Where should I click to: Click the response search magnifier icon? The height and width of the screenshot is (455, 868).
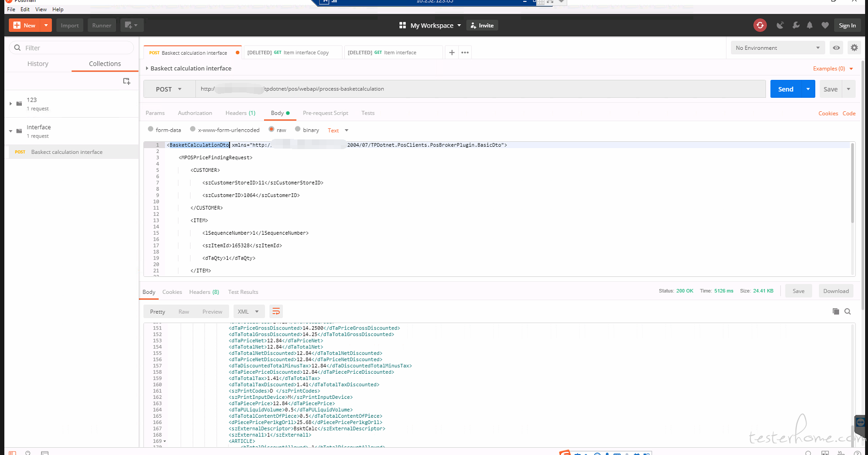[x=847, y=311]
